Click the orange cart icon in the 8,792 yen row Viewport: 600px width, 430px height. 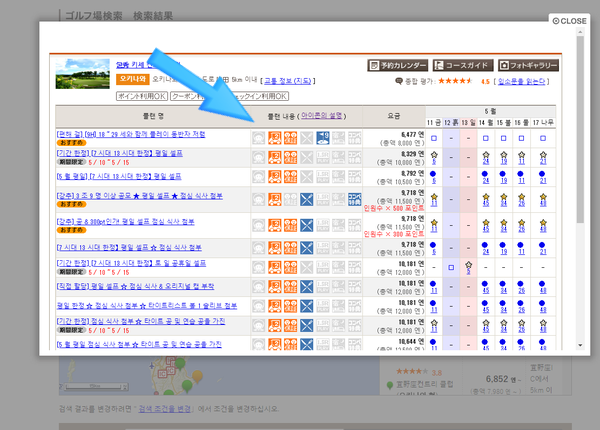point(274,176)
